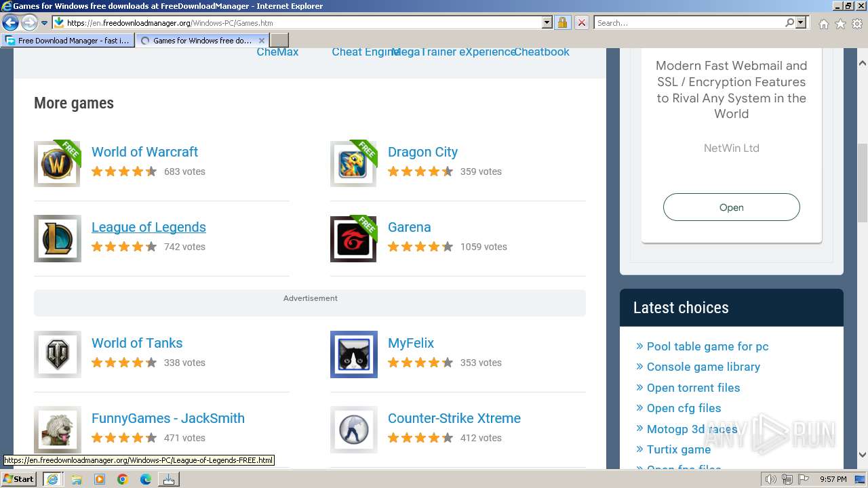Click scrollbar down arrow
The image size is (868, 488).
pos(862,455)
